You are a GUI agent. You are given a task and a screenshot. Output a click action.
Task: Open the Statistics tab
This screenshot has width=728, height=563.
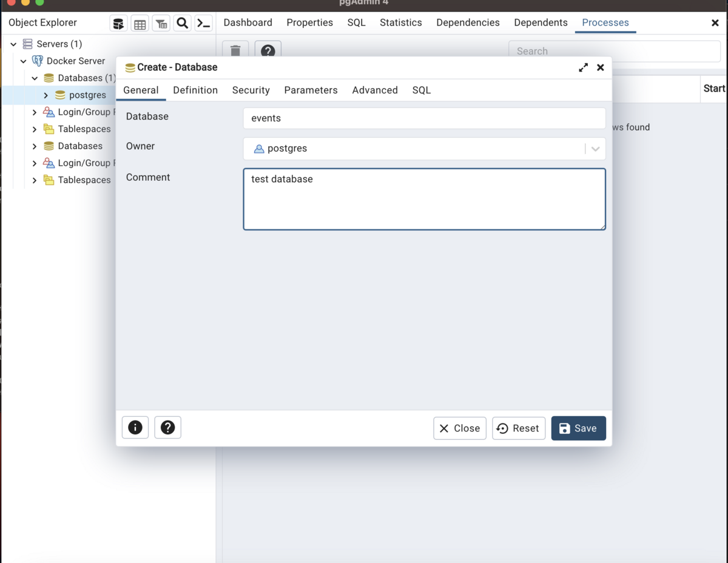[x=400, y=22]
